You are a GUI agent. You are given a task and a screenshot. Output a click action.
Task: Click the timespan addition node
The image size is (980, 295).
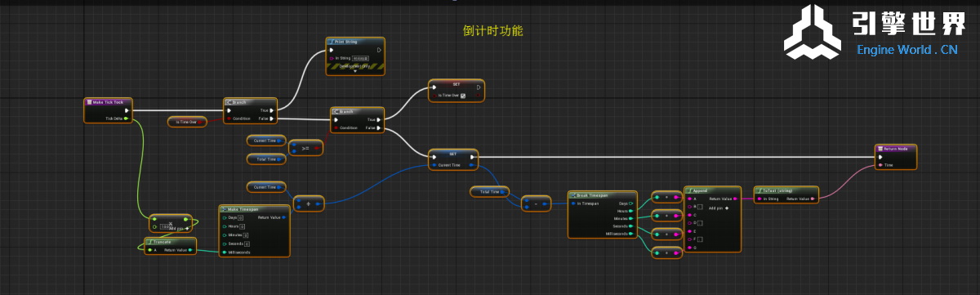308,203
